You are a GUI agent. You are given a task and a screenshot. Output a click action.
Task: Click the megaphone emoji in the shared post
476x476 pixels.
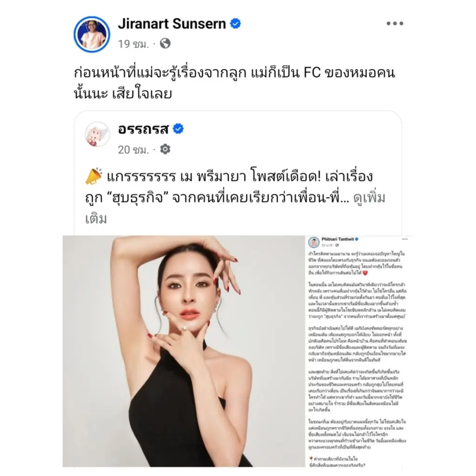point(93,176)
